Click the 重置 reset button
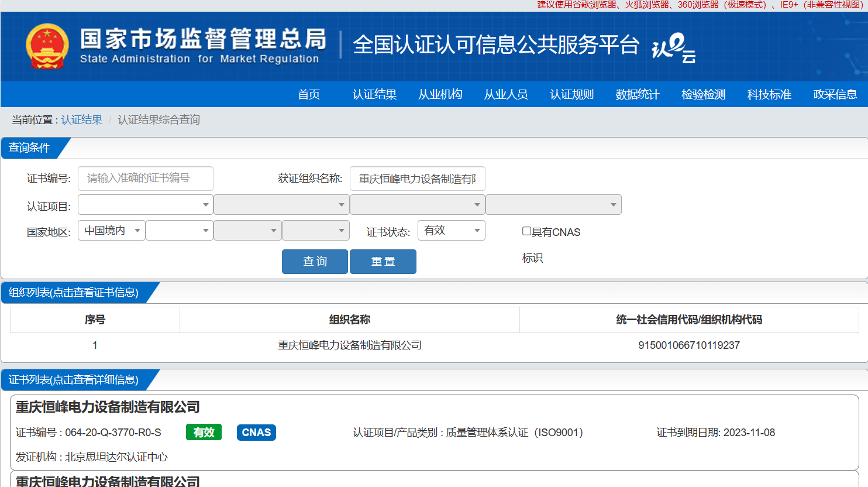The height and width of the screenshot is (487, 868). (383, 262)
